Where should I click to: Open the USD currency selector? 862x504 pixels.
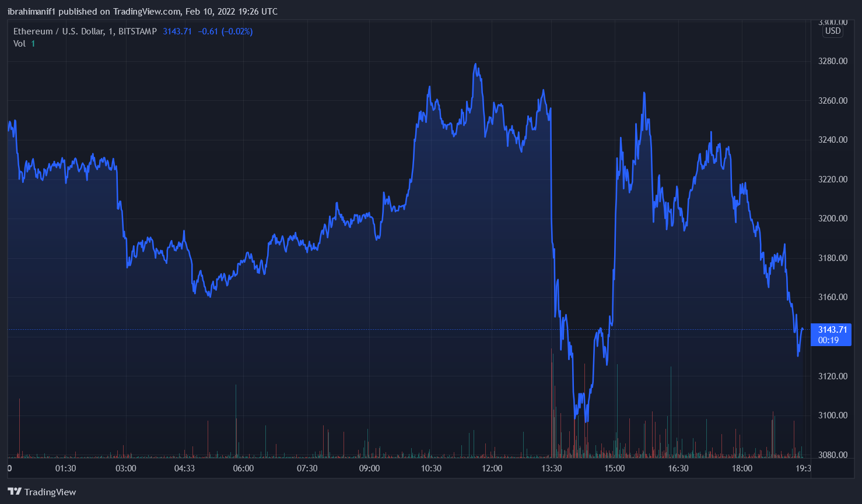click(x=833, y=31)
